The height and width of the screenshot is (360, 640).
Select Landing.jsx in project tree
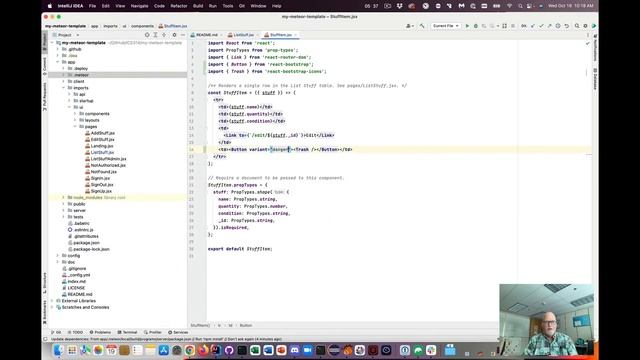coord(102,146)
